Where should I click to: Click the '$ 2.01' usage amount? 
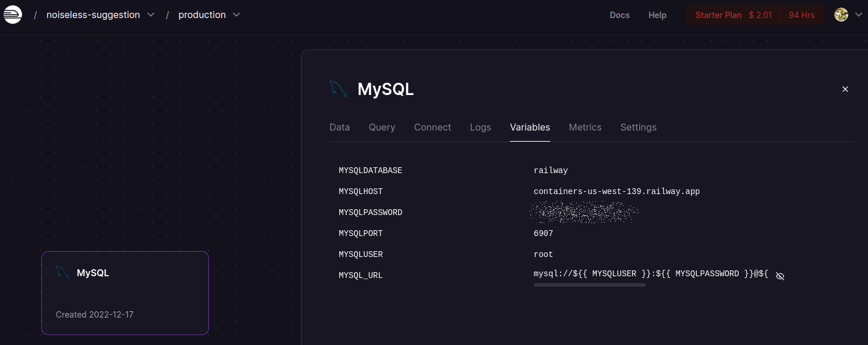(760, 15)
